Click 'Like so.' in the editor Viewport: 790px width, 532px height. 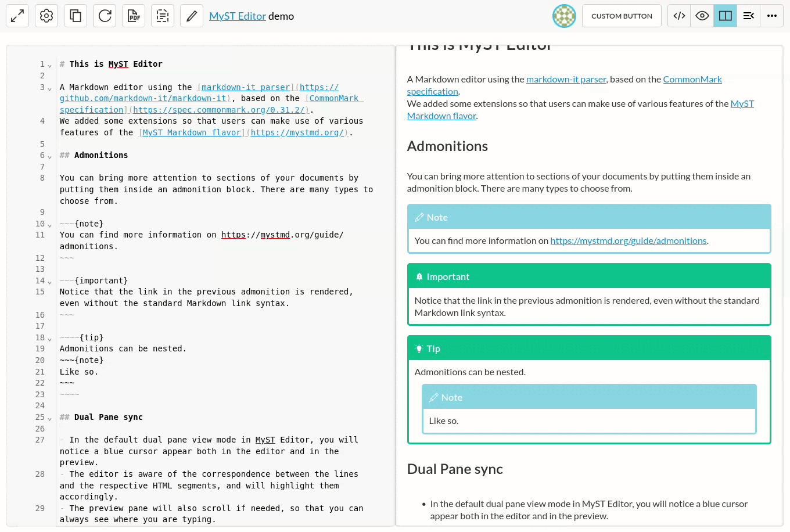(x=79, y=372)
